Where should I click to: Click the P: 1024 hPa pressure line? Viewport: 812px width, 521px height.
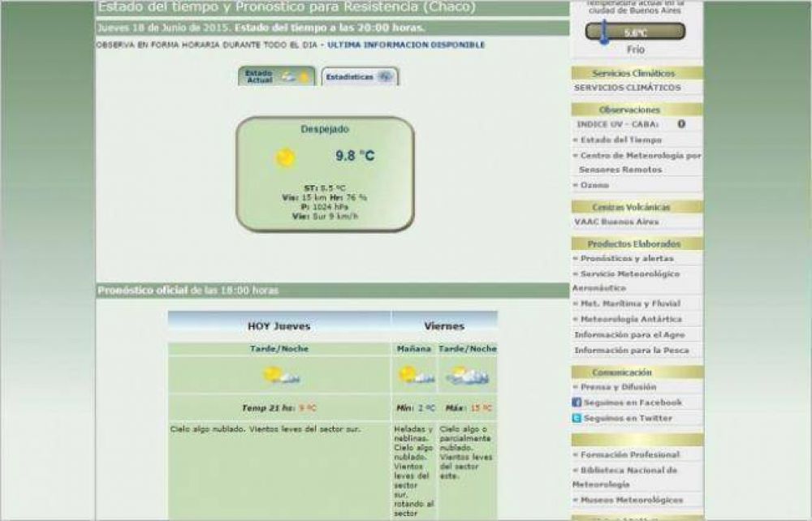325,207
